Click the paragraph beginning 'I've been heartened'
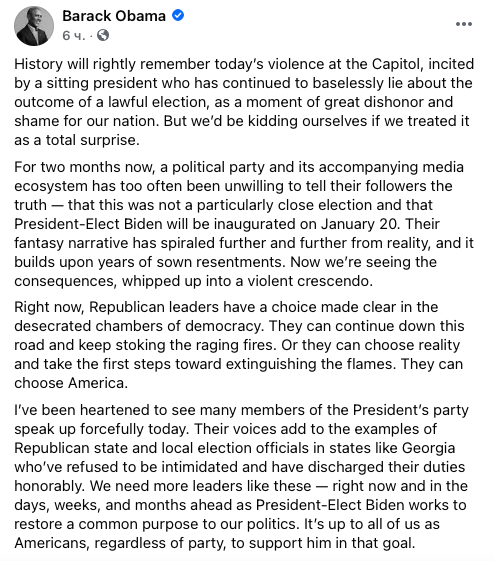This screenshot has width=494, height=561. [241, 477]
